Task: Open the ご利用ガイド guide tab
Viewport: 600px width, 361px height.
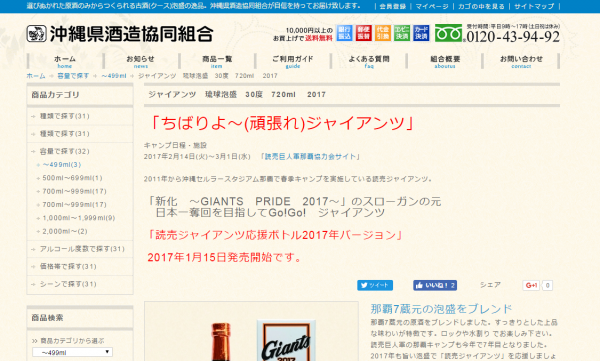Action: coord(293,61)
